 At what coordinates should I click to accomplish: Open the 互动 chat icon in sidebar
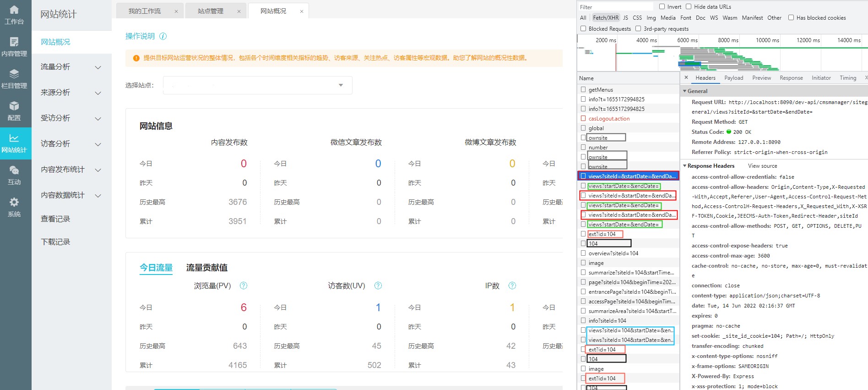14,170
